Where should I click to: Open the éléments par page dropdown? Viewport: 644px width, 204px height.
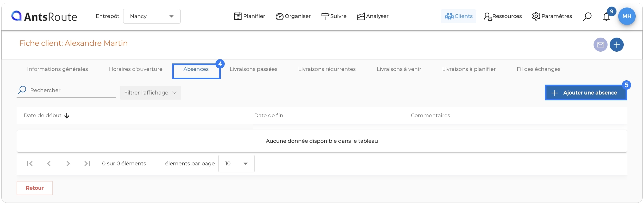click(x=236, y=164)
